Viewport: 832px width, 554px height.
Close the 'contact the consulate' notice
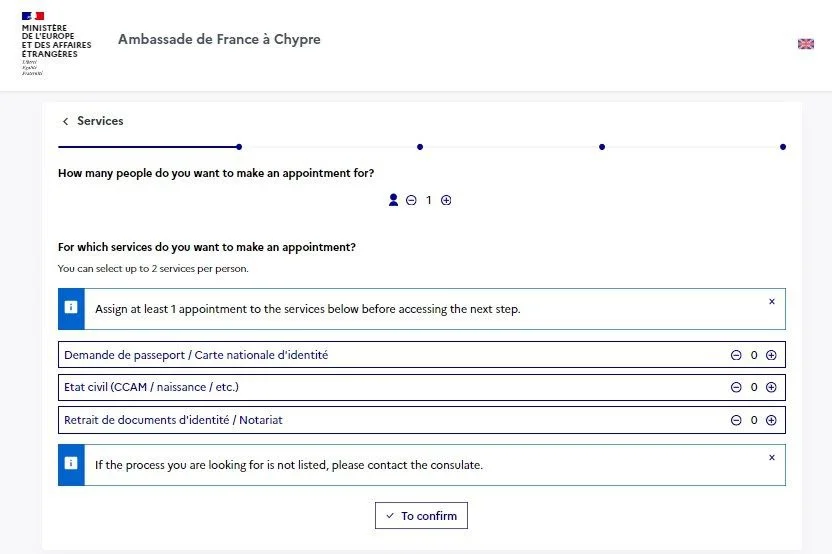(x=772, y=457)
